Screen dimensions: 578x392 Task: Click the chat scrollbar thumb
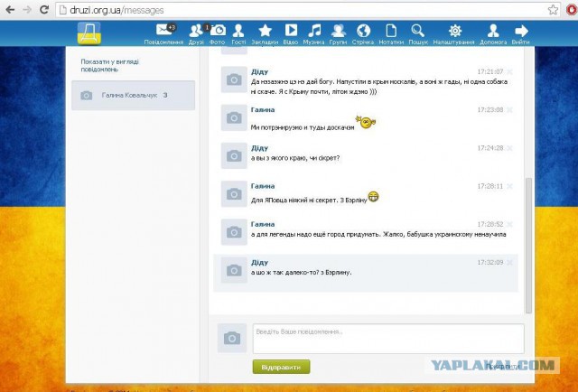(528, 246)
